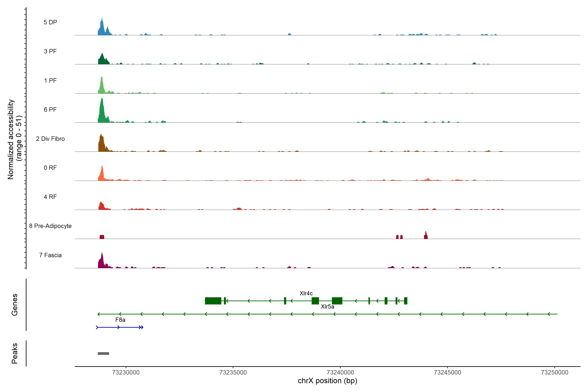
Task: Click the 73245000 axis tick label
Action: 447,372
